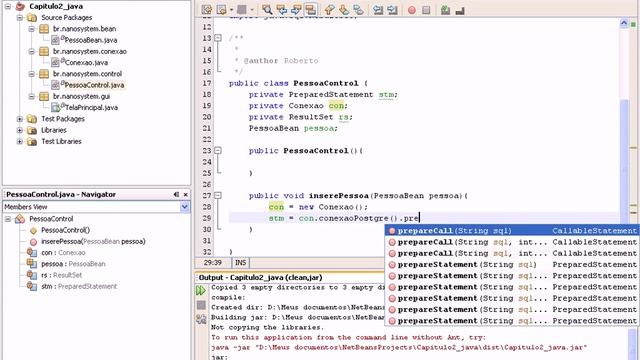640x360 pixels.
Task: Choose second prepareCall completion entry
Action: click(x=512, y=242)
